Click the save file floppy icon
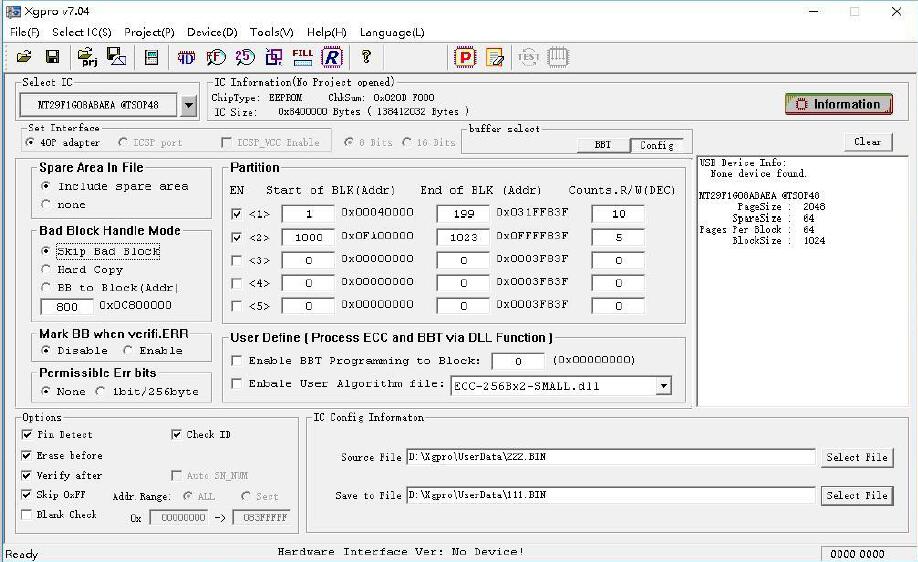Image resolution: width=918 pixels, height=562 pixels. [x=52, y=57]
